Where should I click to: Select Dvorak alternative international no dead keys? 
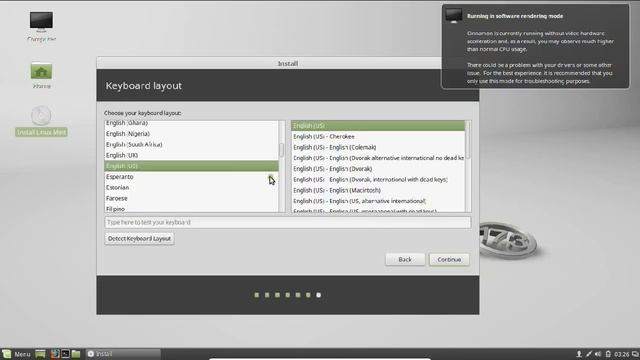click(378, 158)
